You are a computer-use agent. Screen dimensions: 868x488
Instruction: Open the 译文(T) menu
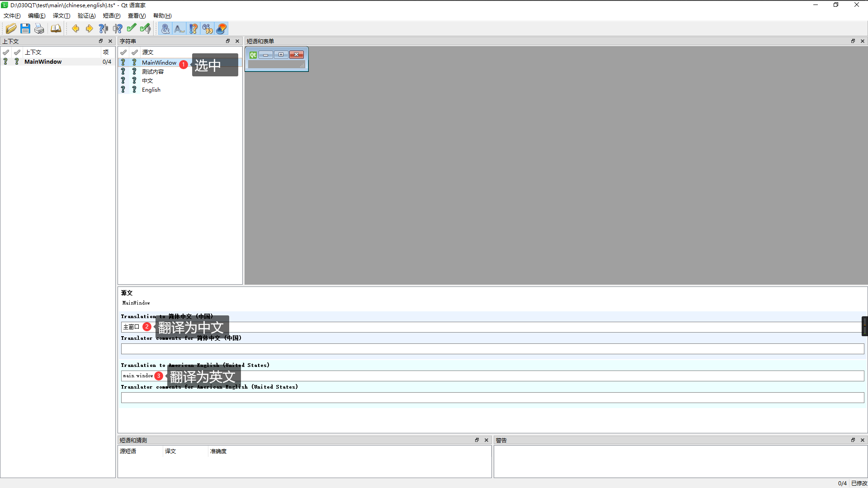coord(61,16)
